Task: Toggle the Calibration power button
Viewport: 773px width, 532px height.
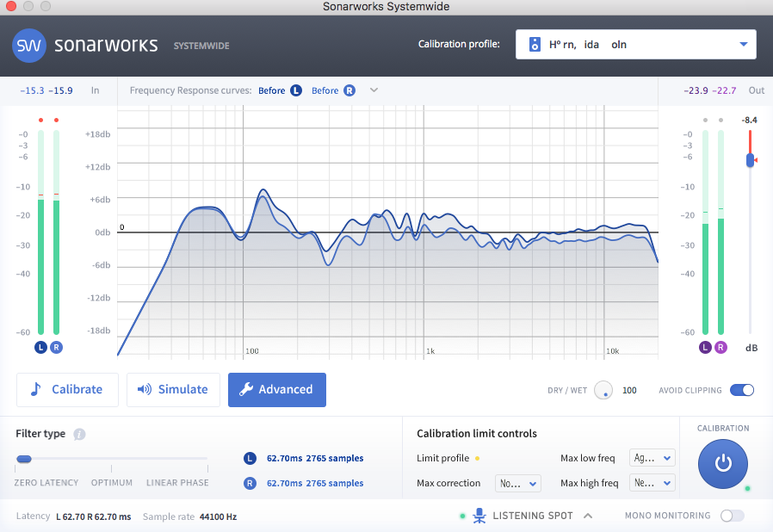Action: [723, 464]
